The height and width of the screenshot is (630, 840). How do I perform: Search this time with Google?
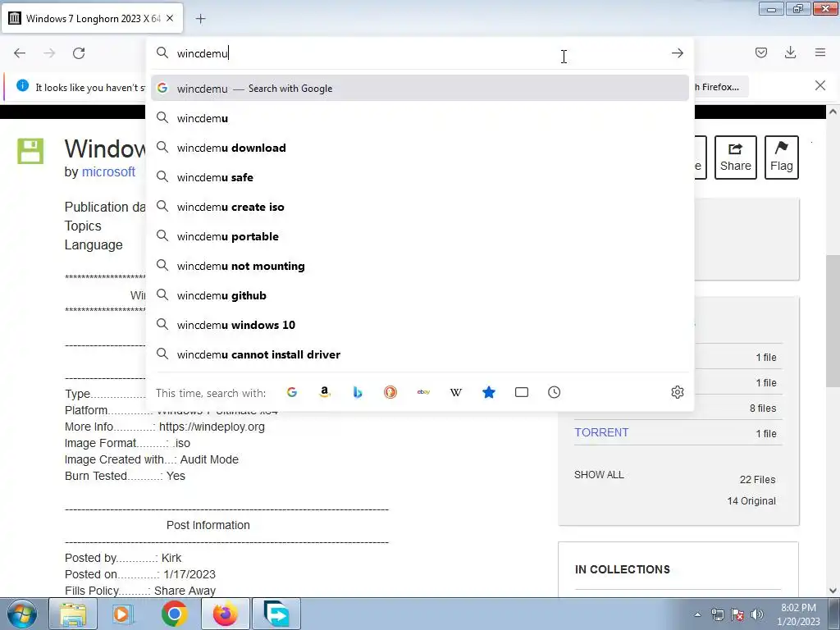pos(292,392)
